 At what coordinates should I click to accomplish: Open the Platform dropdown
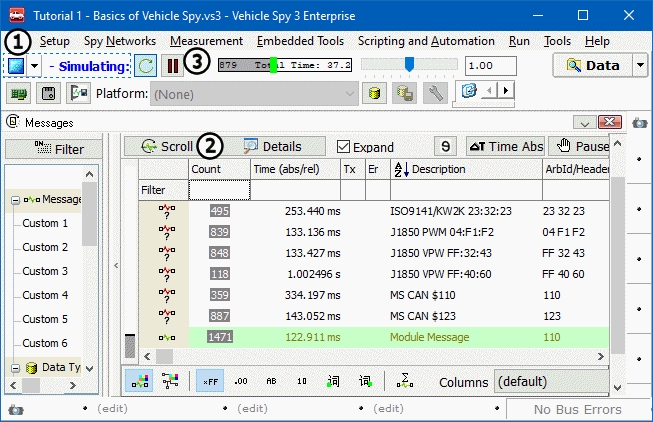point(347,93)
